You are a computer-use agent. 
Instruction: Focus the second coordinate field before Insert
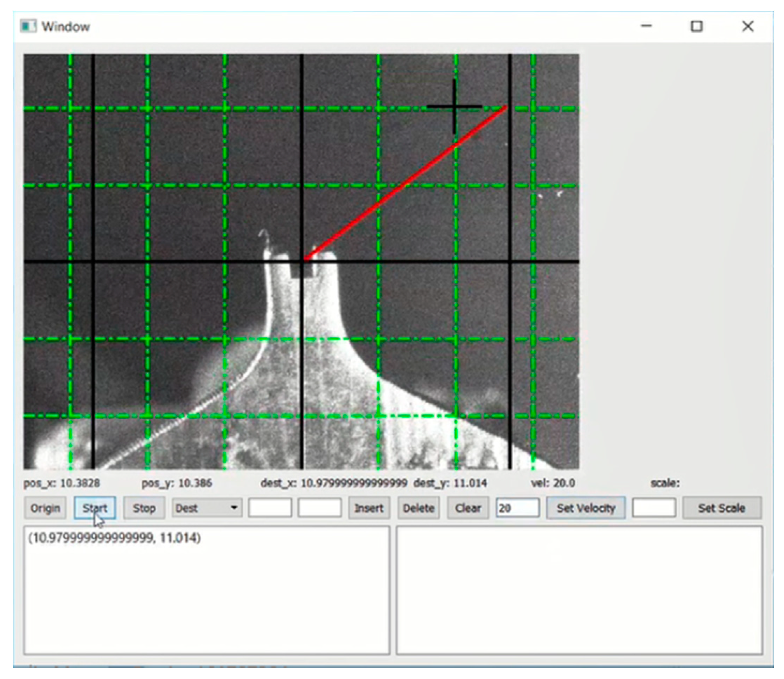[x=319, y=508]
